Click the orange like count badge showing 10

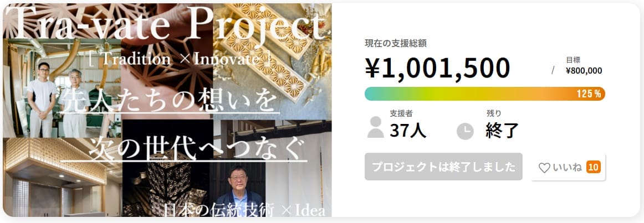[x=593, y=167]
